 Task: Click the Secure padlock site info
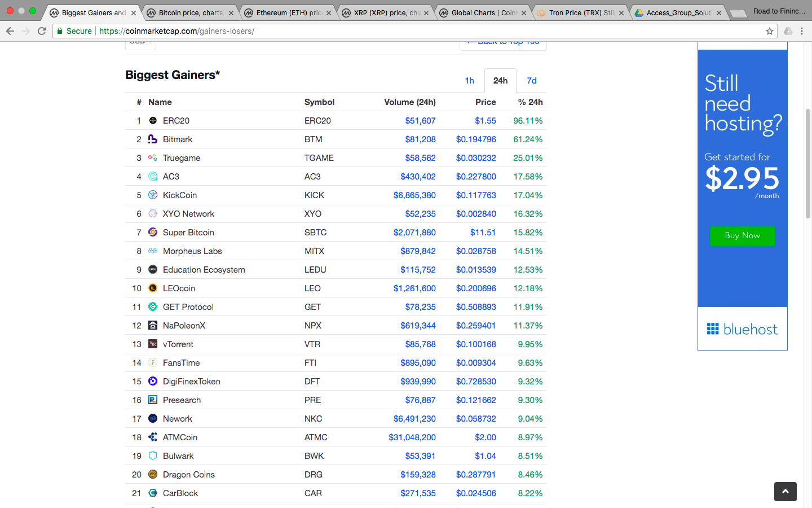coord(74,31)
